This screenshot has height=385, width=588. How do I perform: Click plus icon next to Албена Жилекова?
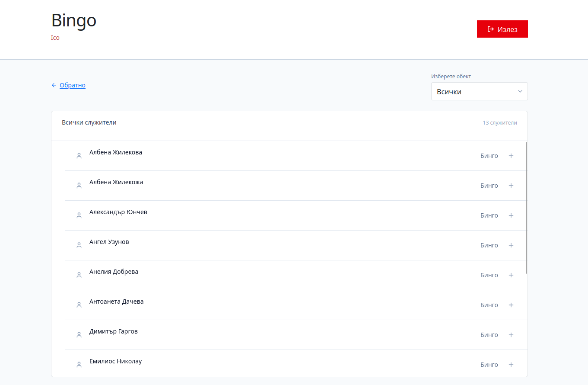point(511,156)
